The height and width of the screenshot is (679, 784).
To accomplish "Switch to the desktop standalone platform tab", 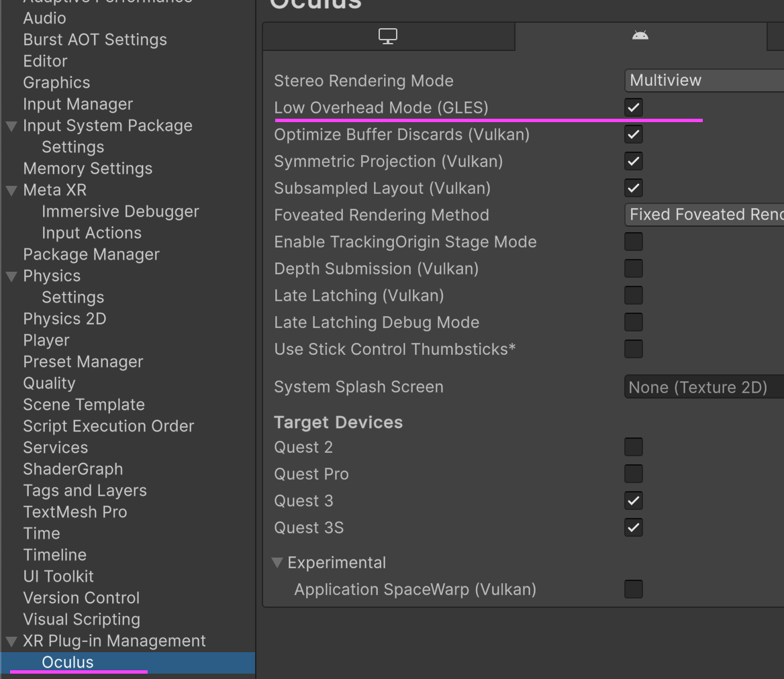I will coord(389,36).
